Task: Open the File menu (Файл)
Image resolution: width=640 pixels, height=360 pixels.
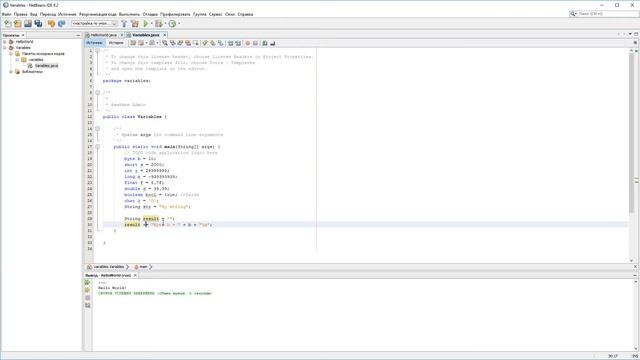Action: [x=7, y=14]
